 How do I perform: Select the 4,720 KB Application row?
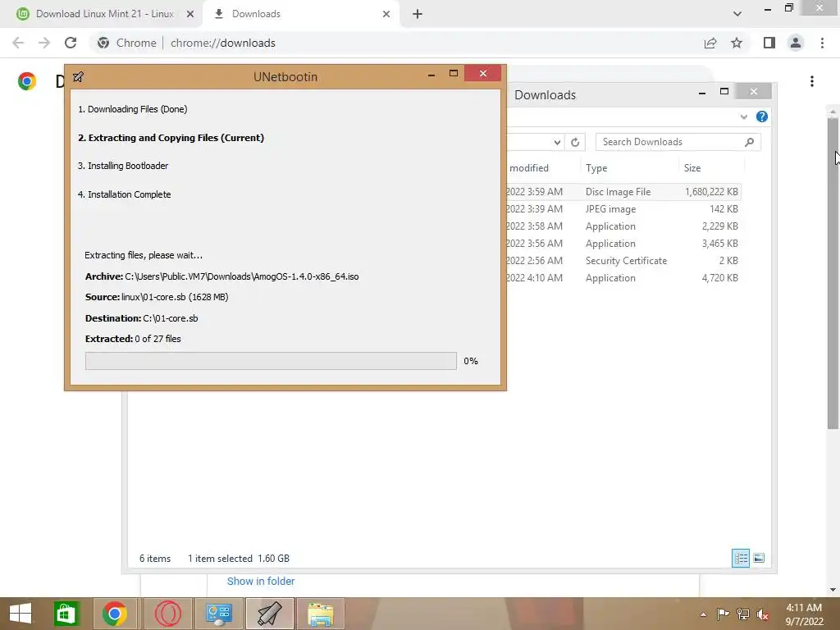[624, 278]
